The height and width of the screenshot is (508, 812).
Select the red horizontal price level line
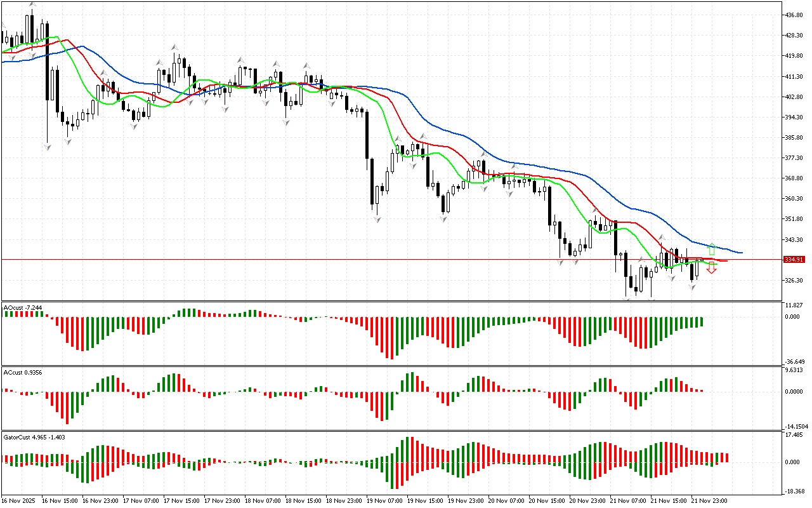click(x=381, y=260)
